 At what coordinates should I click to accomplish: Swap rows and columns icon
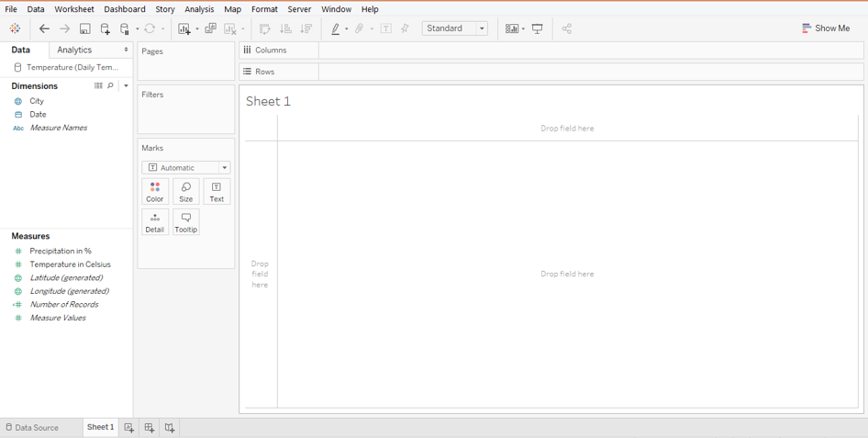coord(264,28)
